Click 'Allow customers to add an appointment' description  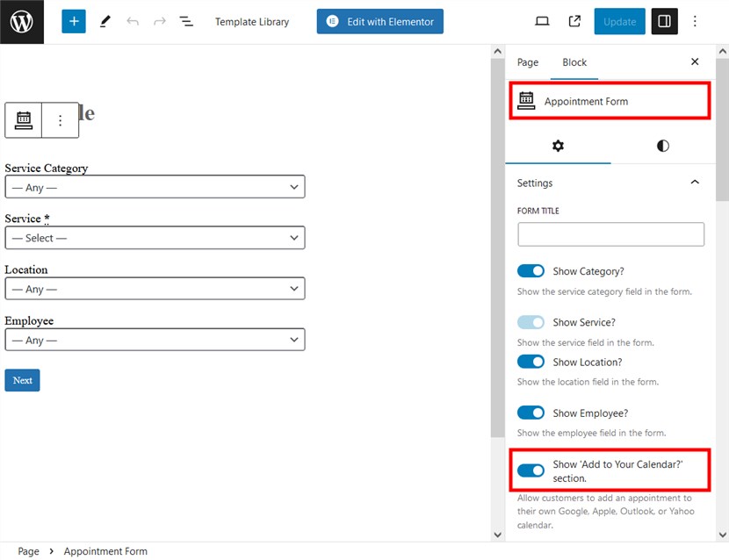click(605, 511)
